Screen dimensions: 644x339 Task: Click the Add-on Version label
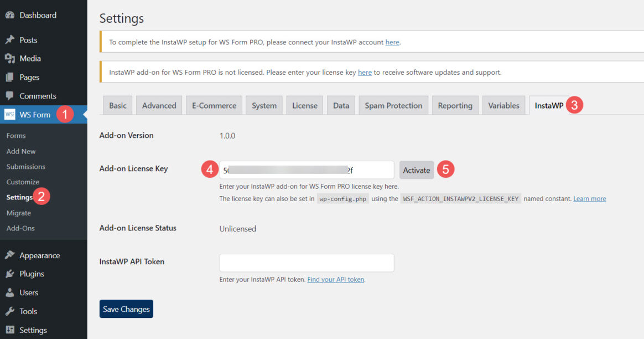point(127,135)
